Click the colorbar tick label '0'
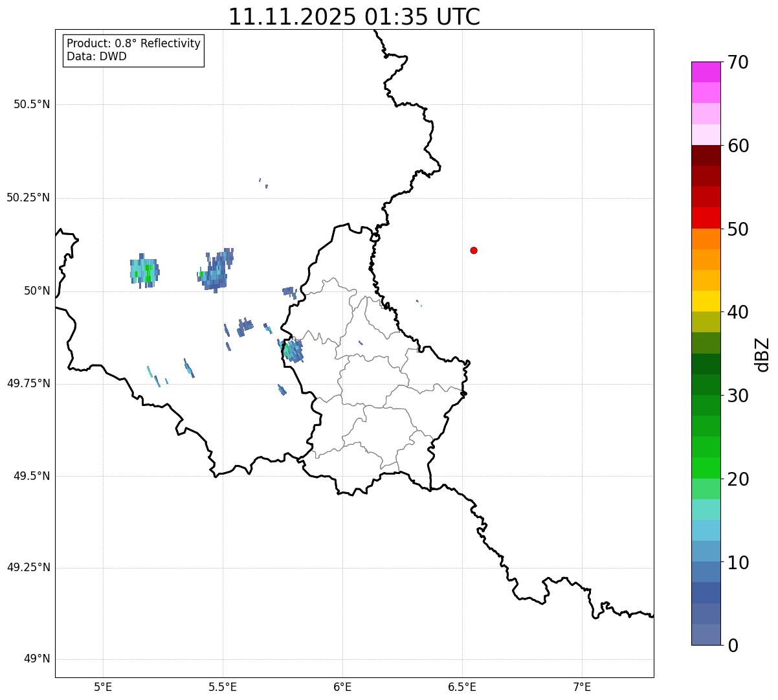This screenshot has width=778, height=700. click(733, 646)
